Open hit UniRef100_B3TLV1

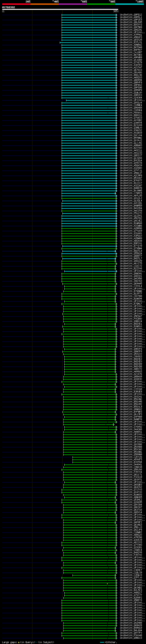(x=131, y=42)
